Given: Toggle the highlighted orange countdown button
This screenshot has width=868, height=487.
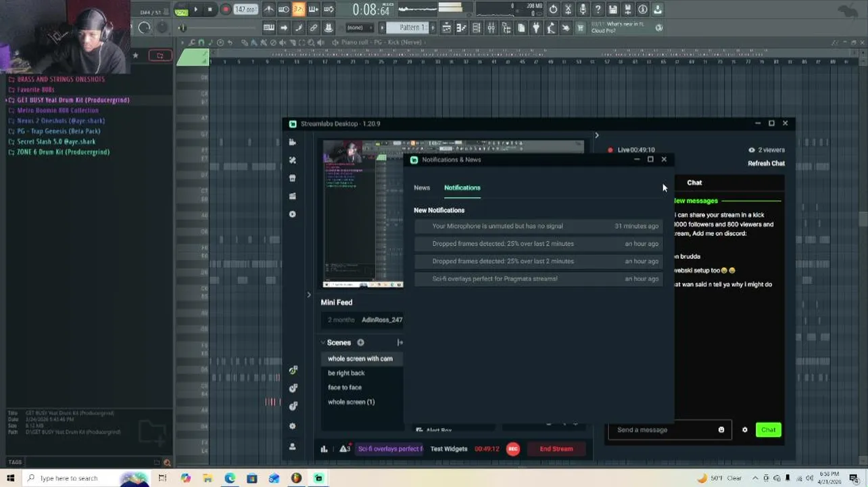Looking at the screenshot, I should point(298,9).
